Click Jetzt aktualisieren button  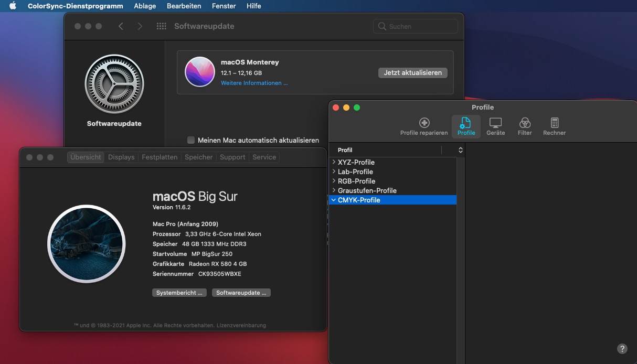coord(413,73)
